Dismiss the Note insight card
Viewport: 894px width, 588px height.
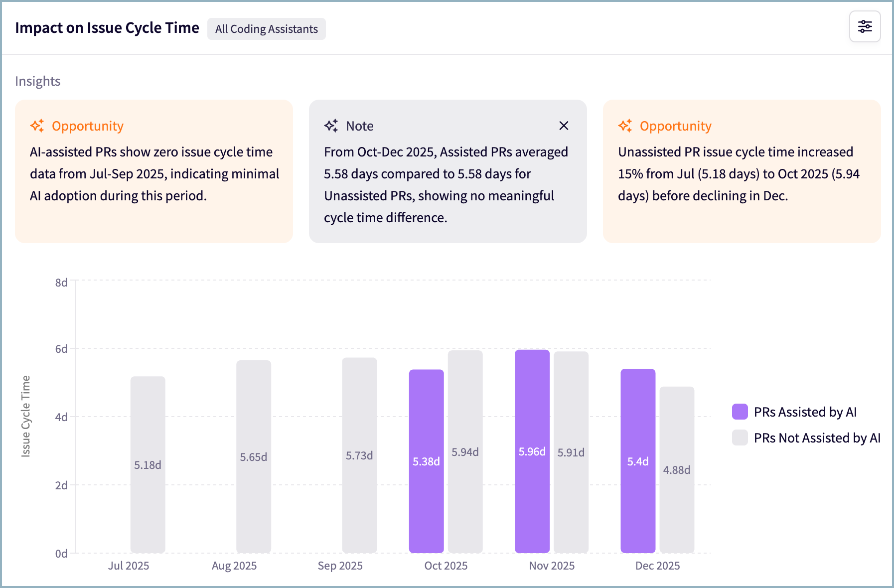(564, 126)
